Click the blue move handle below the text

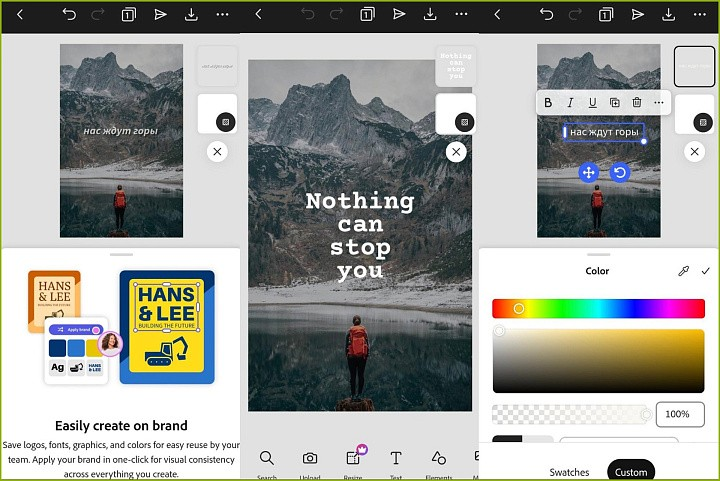(588, 173)
